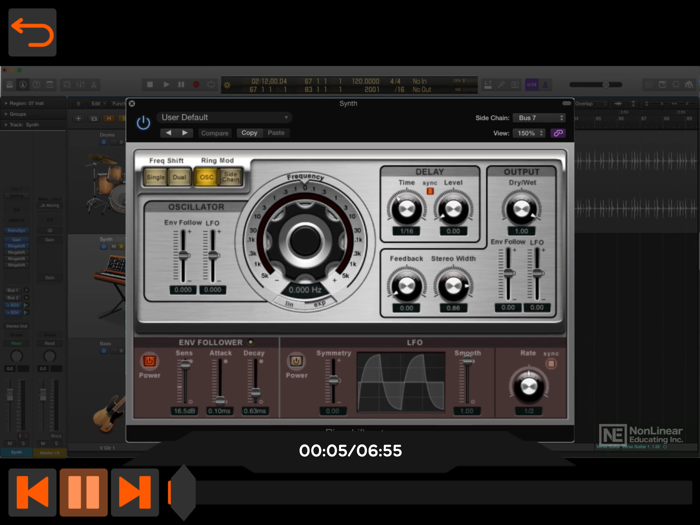Click the large Frequency knob
This screenshot has width=700, height=525.
pos(305,241)
